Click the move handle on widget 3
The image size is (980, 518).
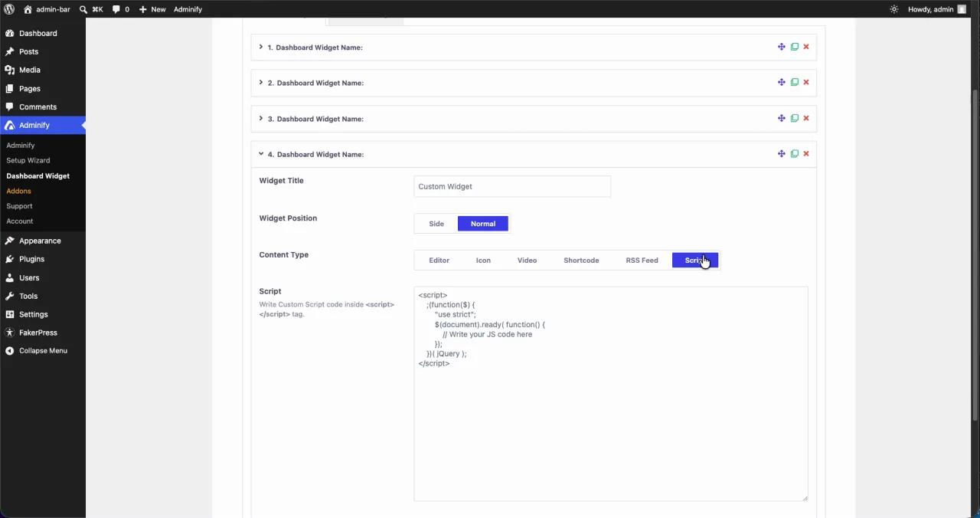pyautogui.click(x=782, y=118)
